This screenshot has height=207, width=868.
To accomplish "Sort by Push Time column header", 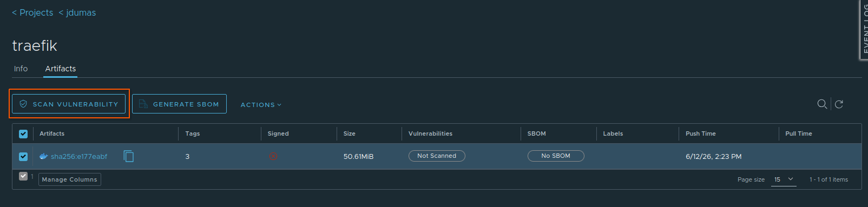I will point(701,133).
